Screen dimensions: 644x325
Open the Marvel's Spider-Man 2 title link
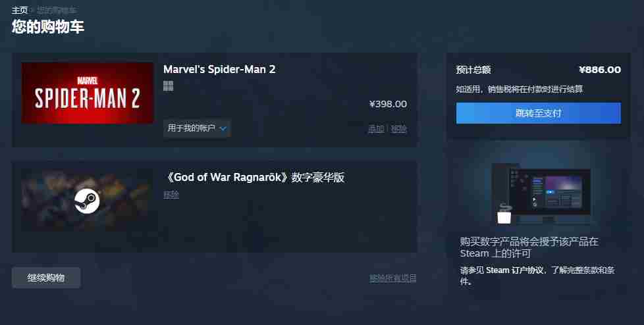[x=219, y=69]
